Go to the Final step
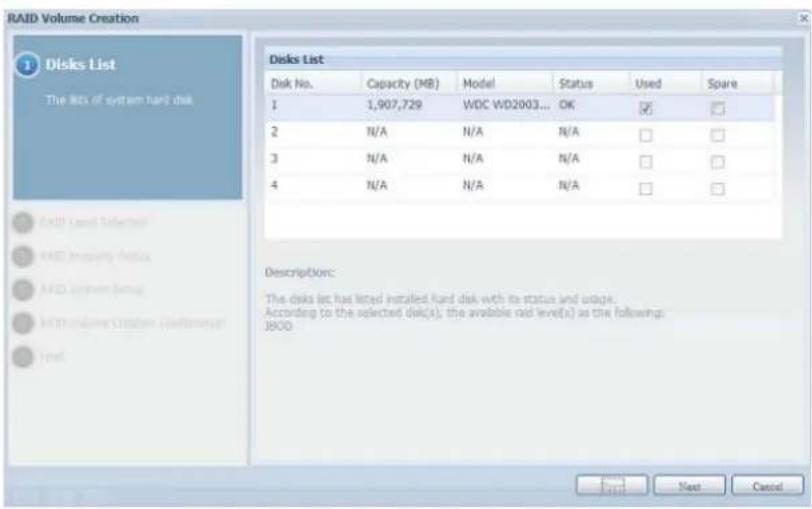This screenshot has width=812, height=509. [x=52, y=356]
